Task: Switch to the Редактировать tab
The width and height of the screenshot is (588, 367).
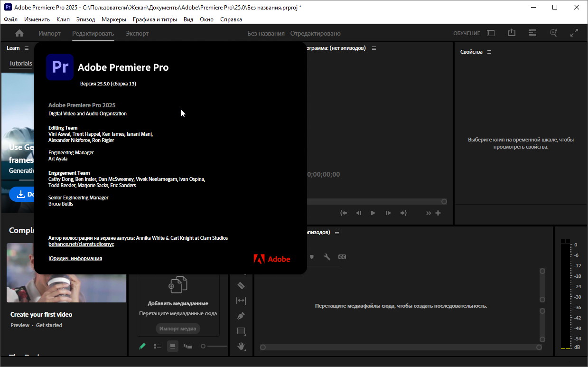Action: click(x=93, y=33)
